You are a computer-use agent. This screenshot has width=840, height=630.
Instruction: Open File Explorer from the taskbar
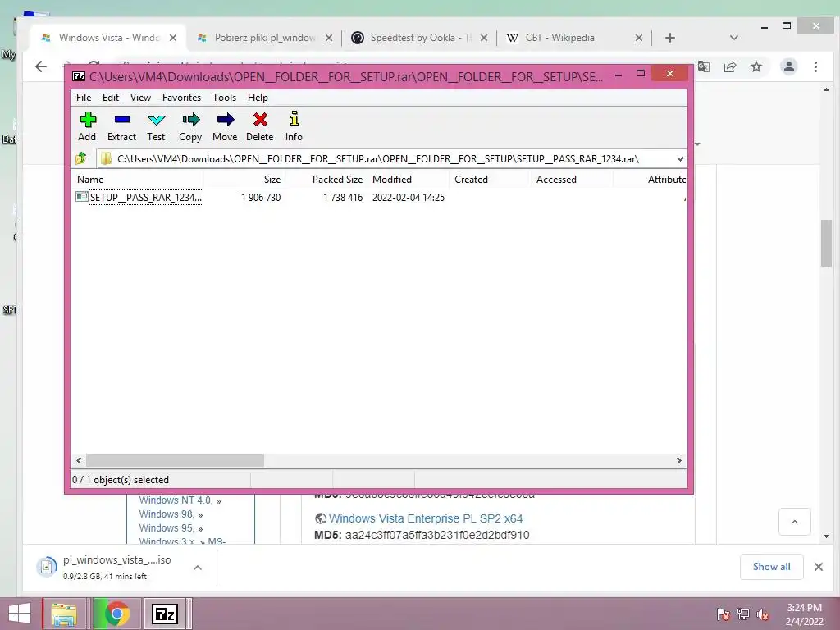(64, 614)
